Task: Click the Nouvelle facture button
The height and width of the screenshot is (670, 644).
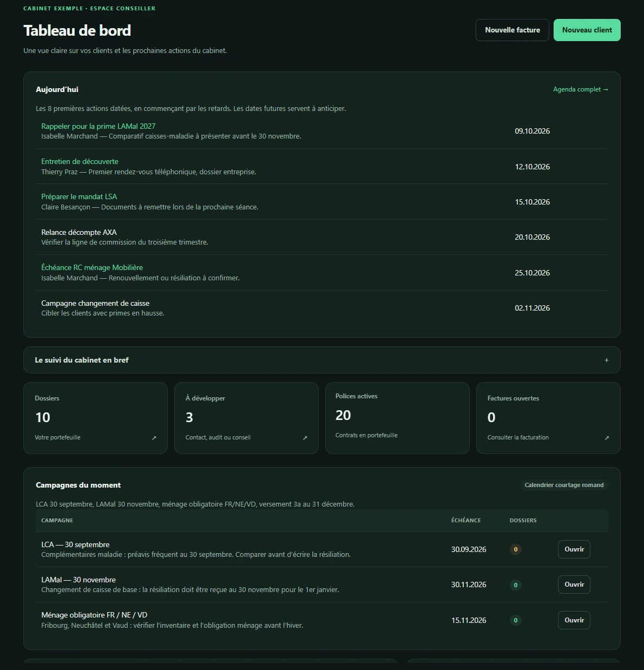Action: tap(512, 30)
